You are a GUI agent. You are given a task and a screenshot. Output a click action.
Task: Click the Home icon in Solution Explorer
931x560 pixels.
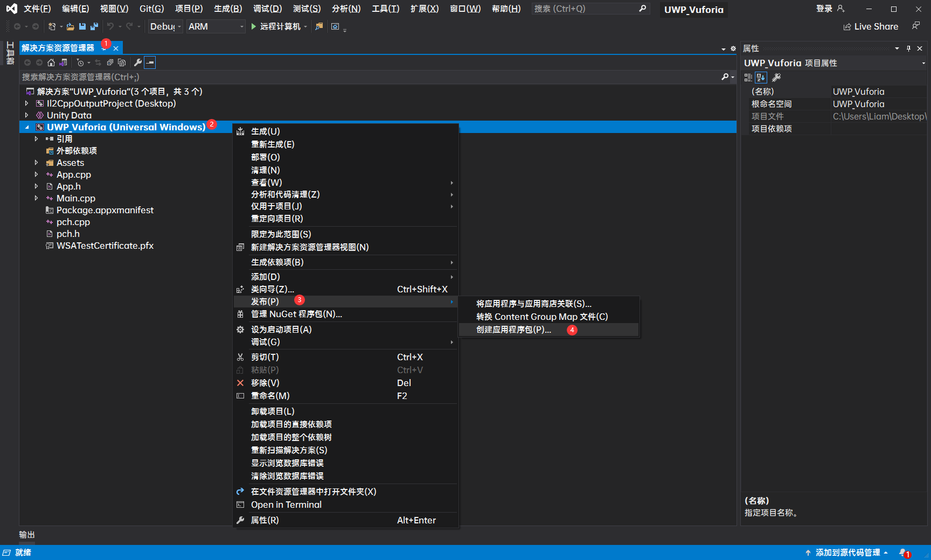click(51, 62)
